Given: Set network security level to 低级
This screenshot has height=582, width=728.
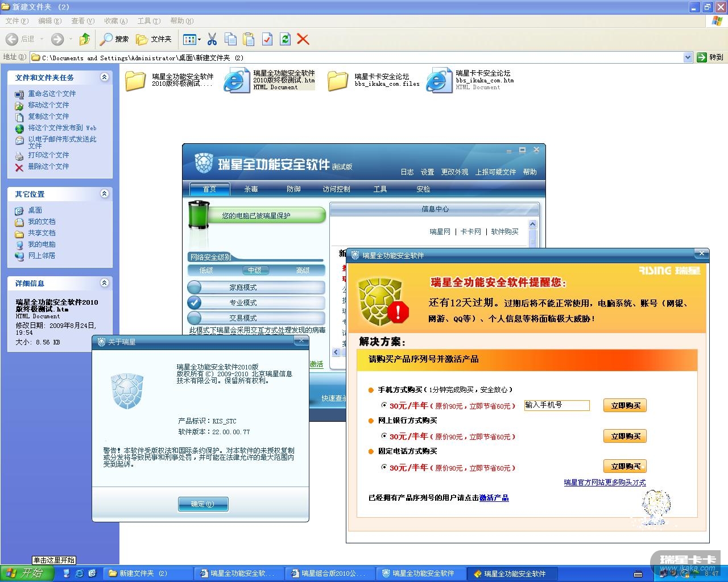Looking at the screenshot, I should click(x=206, y=271).
